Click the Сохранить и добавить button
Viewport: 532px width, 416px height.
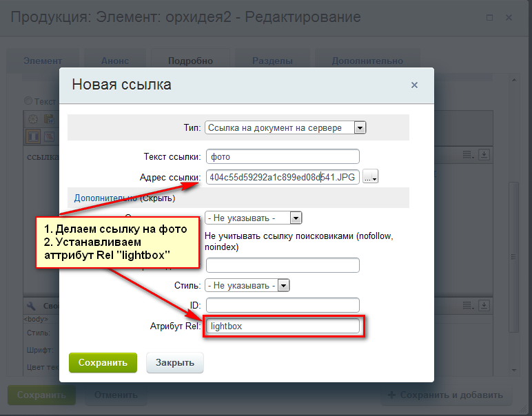click(x=447, y=395)
